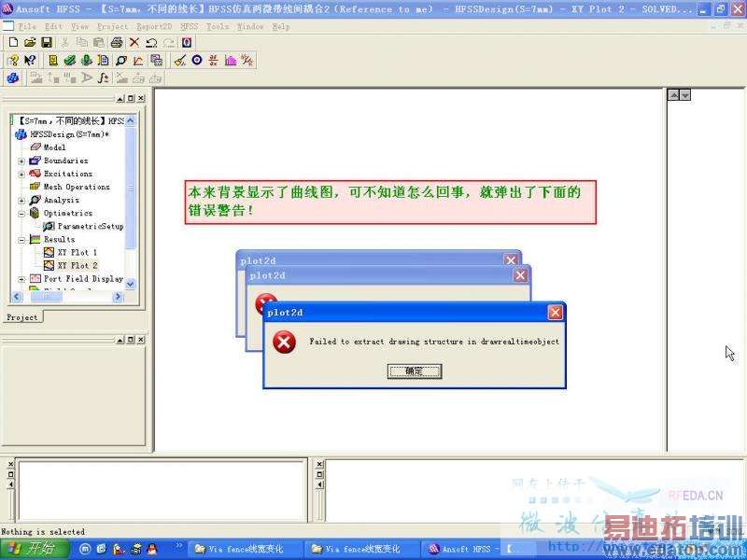Collapse the Results tree node
The image size is (747, 560).
pos(21,240)
